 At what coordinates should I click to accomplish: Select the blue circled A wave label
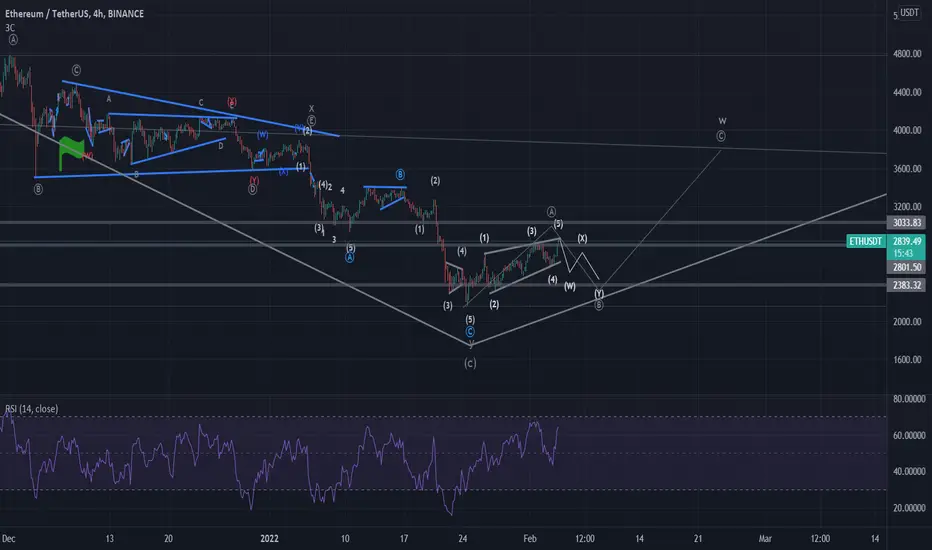350,257
